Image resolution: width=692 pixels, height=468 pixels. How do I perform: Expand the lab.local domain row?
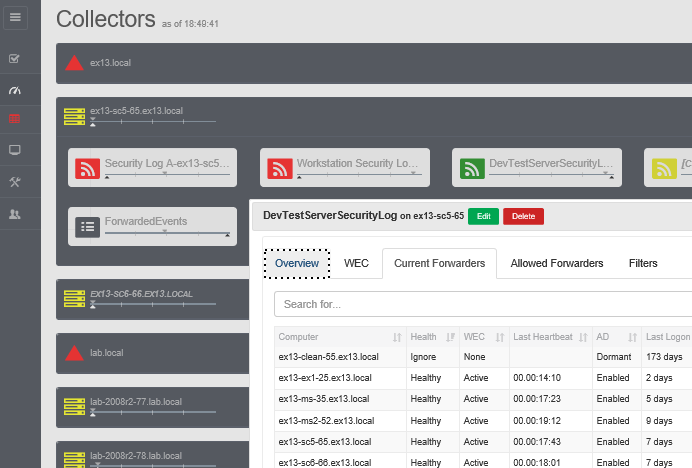coord(110,353)
